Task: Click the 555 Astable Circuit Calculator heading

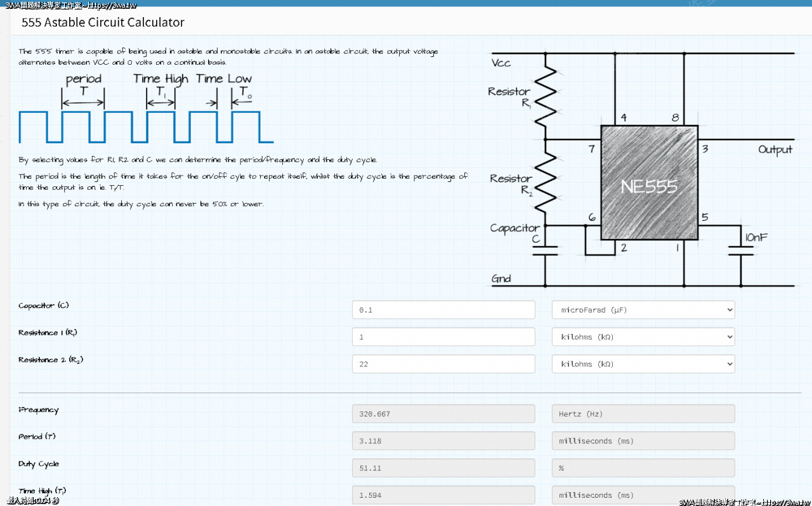Action: [103, 23]
